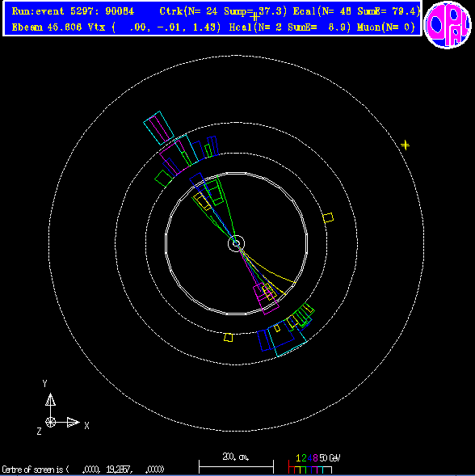Select the 50 GeV energy color legend
This screenshot has height=476, width=475.
coord(314,464)
